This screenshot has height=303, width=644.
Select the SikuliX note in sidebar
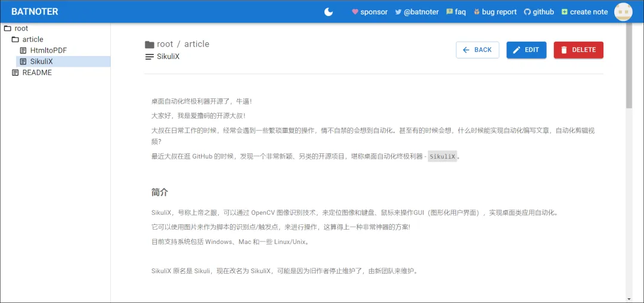pos(41,61)
